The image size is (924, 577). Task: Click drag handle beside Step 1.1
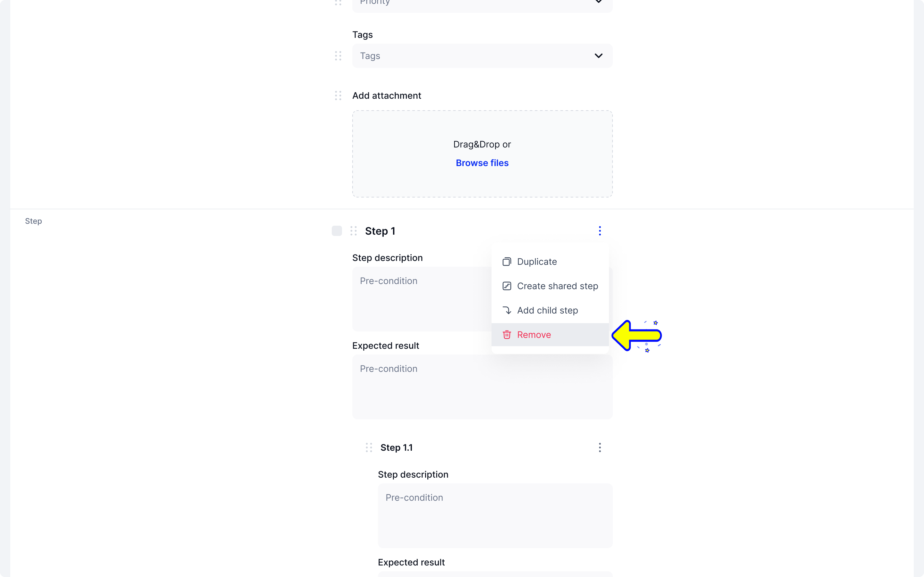pyautogui.click(x=369, y=447)
